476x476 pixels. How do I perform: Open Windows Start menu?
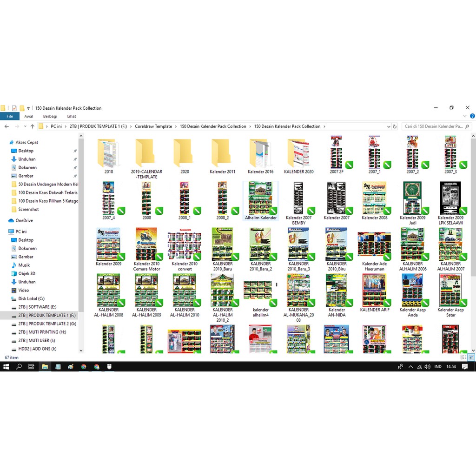click(x=6, y=367)
